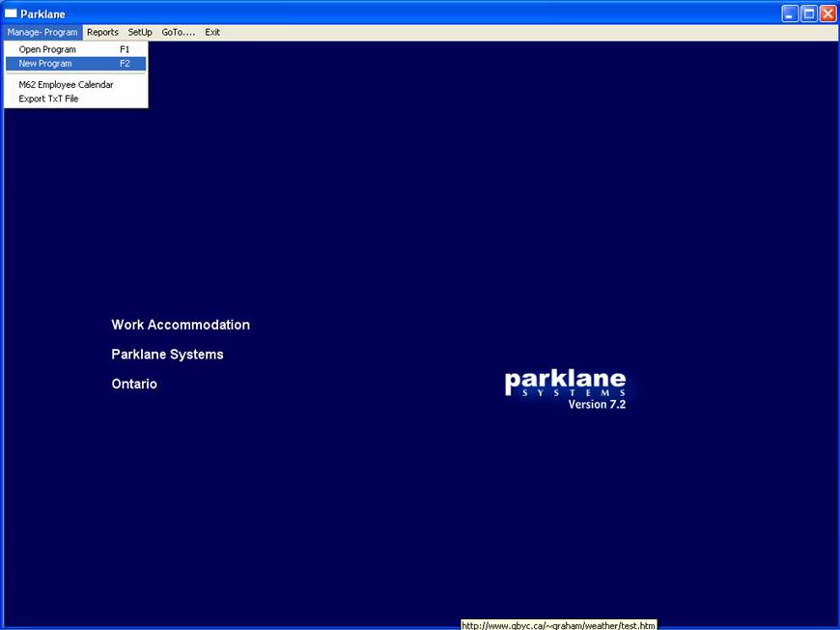Click the Parklane Systems text
The height and width of the screenshot is (630, 840).
click(x=167, y=355)
